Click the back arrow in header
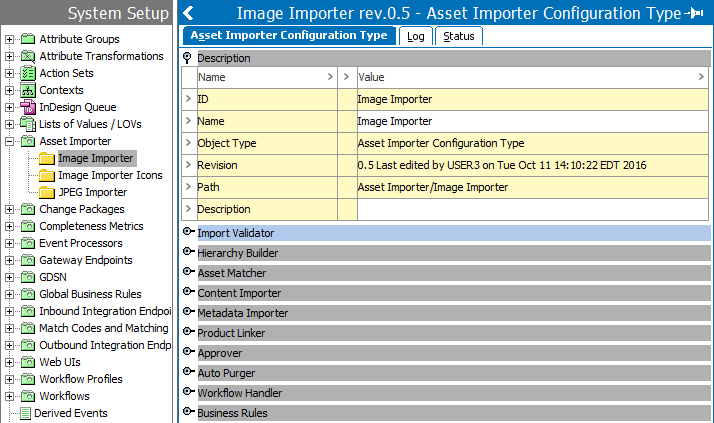The image size is (714, 423). pyautogui.click(x=188, y=13)
